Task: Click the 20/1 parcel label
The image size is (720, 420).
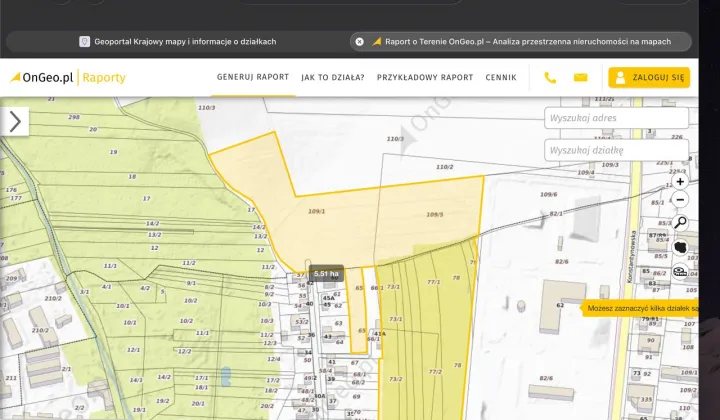Action: pyautogui.click(x=198, y=403)
